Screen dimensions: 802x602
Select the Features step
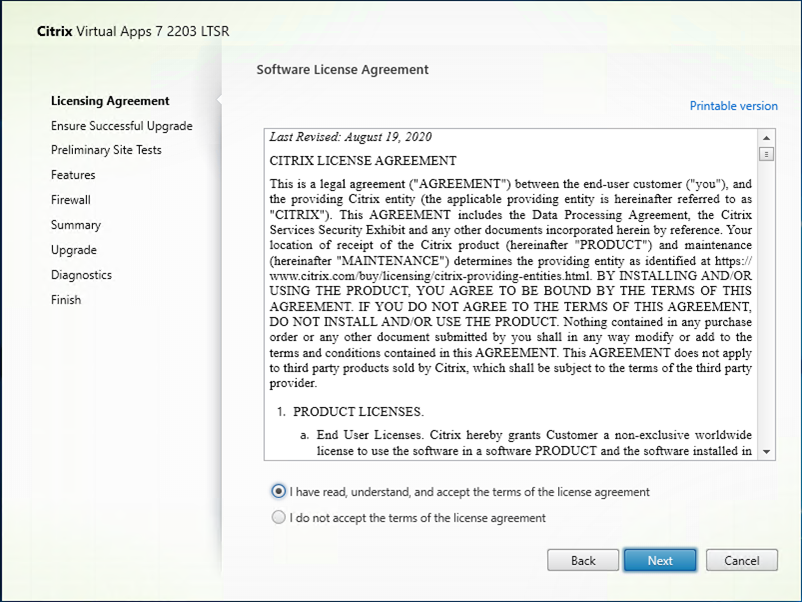[73, 175]
